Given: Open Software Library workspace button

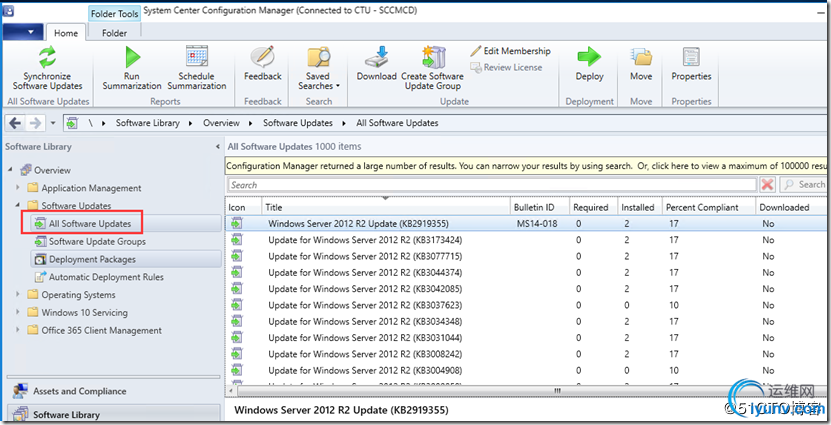Looking at the screenshot, I should 113,413.
